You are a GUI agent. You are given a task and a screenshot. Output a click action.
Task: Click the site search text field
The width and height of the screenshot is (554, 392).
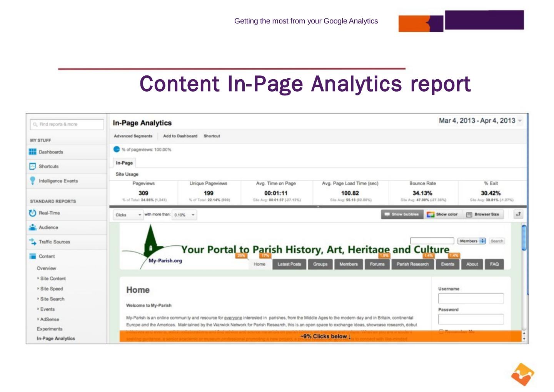(x=432, y=241)
